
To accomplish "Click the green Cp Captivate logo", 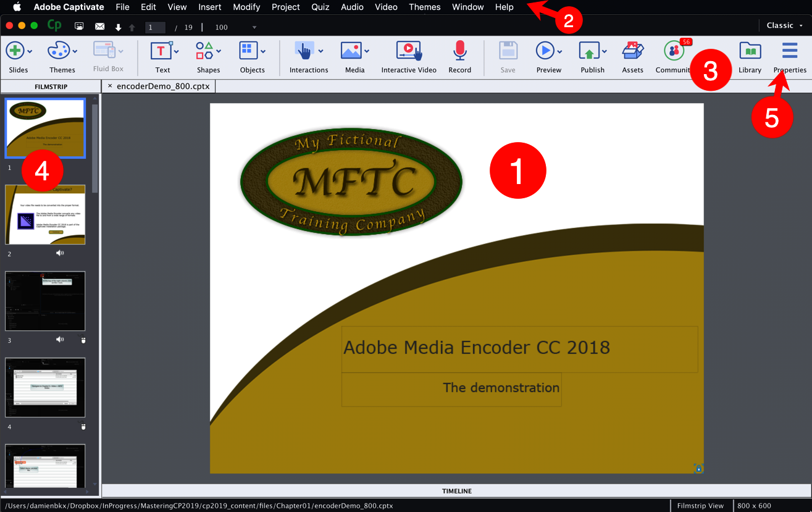I will 54,26.
